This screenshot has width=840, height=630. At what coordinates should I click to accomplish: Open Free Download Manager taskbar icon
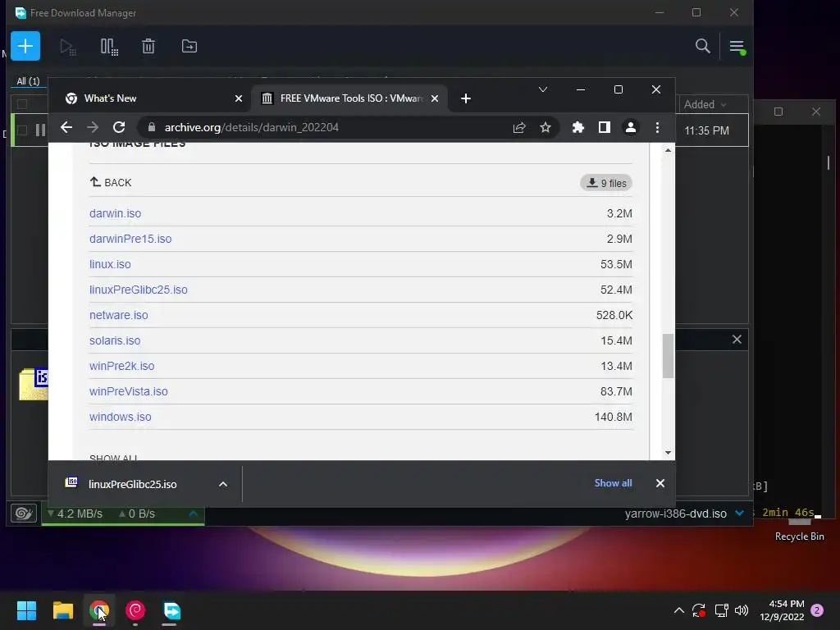pos(171,610)
